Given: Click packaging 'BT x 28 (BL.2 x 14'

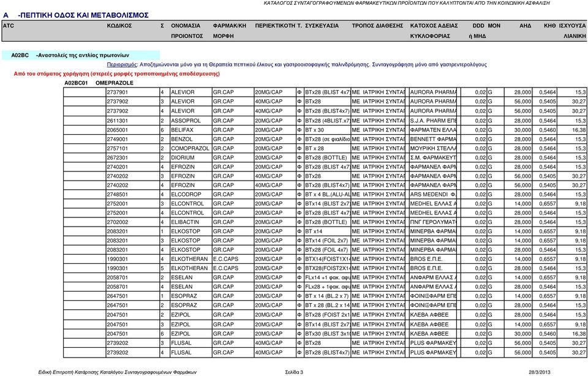Looking at the screenshot, I should click(x=328, y=305).
